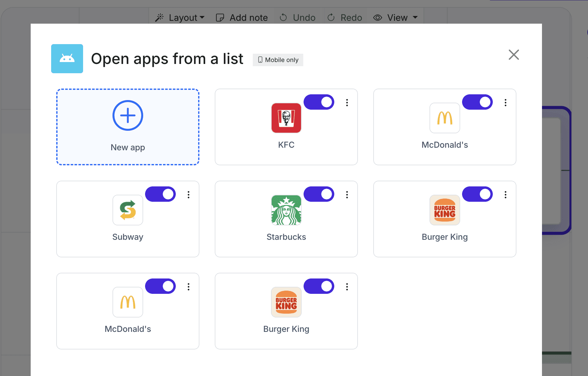Image resolution: width=588 pixels, height=376 pixels.
Task: Turn off the McDonald's toggle next to KFC
Action: [x=477, y=102]
